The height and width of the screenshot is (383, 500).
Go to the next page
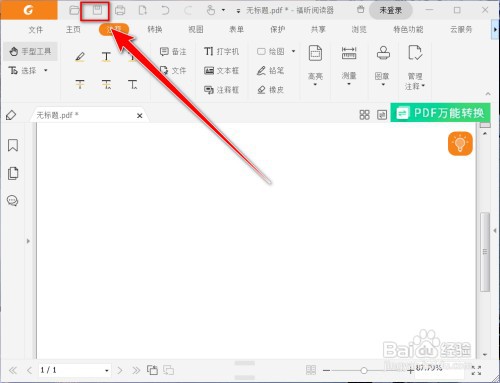pos(120,370)
